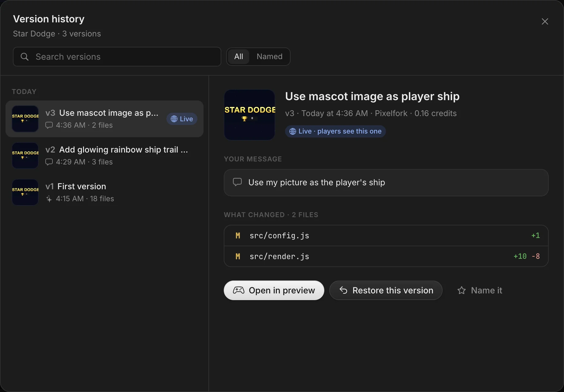Click the +10 -8 change count for render.js
564x392 pixels.
[x=527, y=256]
